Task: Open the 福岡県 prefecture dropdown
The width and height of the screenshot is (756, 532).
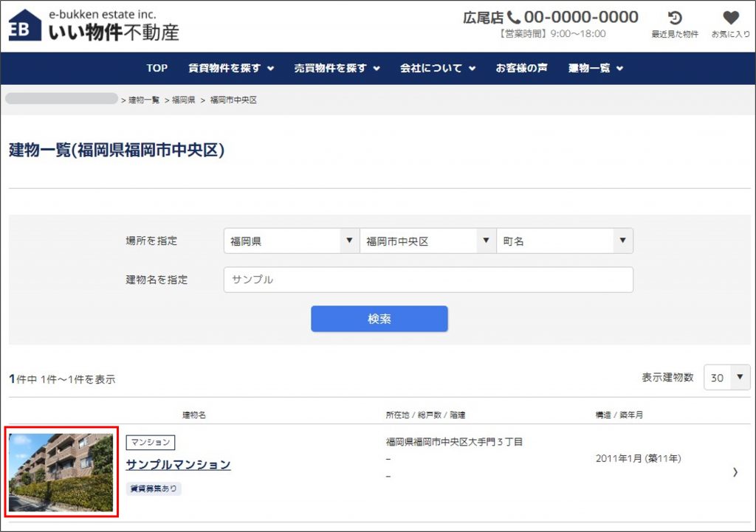Action: point(291,241)
